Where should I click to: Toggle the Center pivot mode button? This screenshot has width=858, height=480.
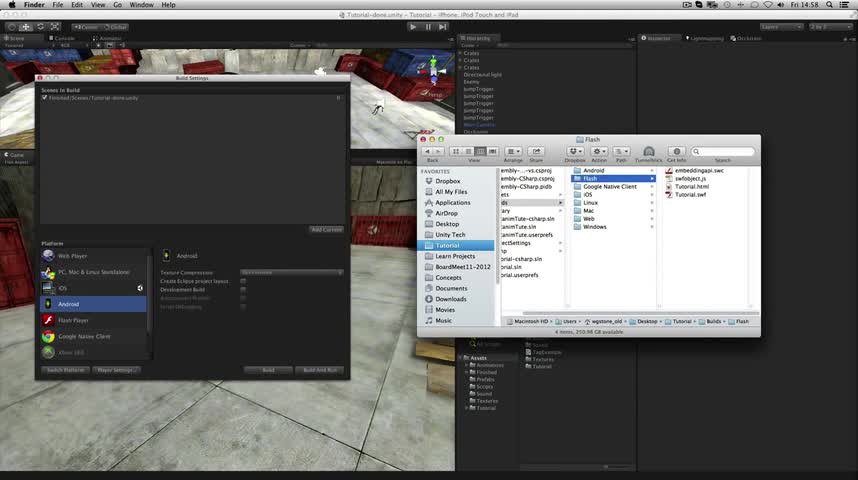pyautogui.click(x=86, y=27)
